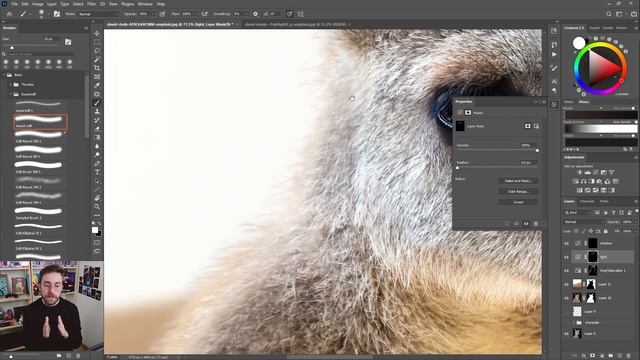The image size is (640, 360).
Task: Adjust mask Density slider handle
Action: click(537, 150)
